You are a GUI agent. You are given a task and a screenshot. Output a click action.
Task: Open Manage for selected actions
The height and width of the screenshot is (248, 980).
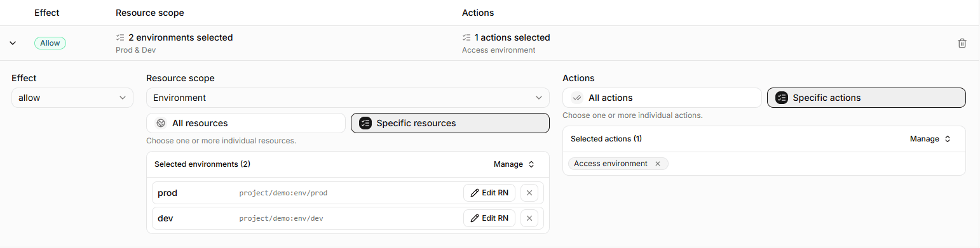[930, 139]
